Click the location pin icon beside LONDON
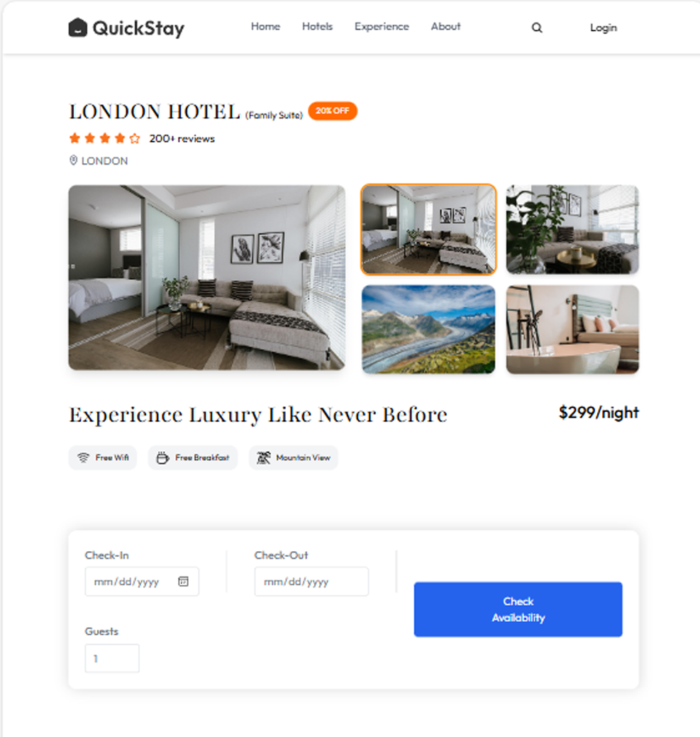Screen dimensions: 700x737 (x=73, y=160)
